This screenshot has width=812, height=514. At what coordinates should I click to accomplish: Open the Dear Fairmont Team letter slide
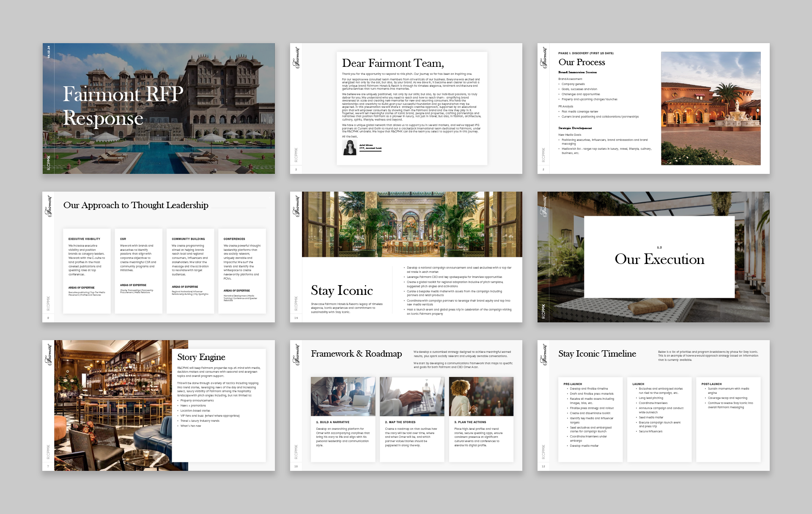pos(411,108)
